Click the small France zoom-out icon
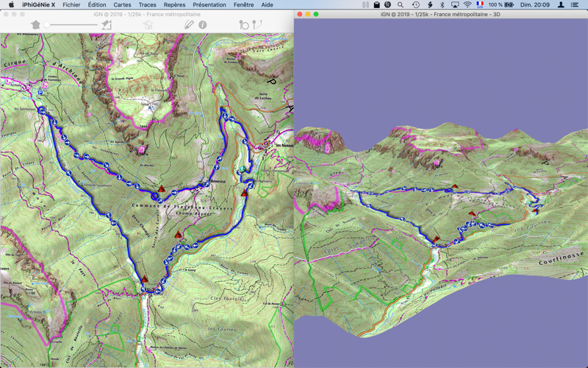 [x=35, y=25]
